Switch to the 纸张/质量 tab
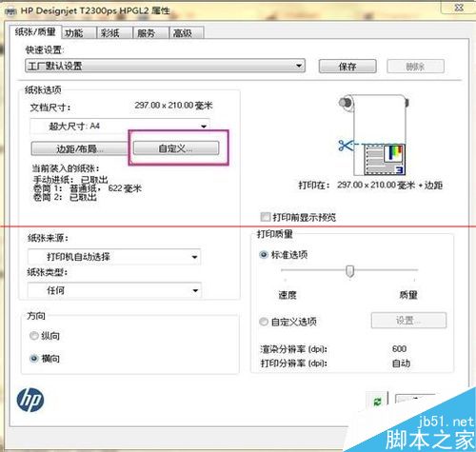The height and width of the screenshot is (452, 476). (35, 31)
